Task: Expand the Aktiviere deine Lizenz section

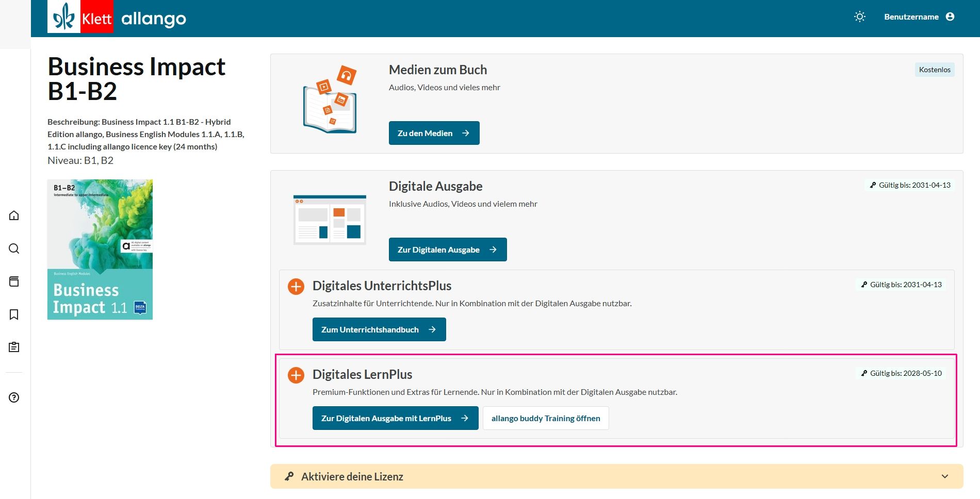Action: pyautogui.click(x=352, y=476)
